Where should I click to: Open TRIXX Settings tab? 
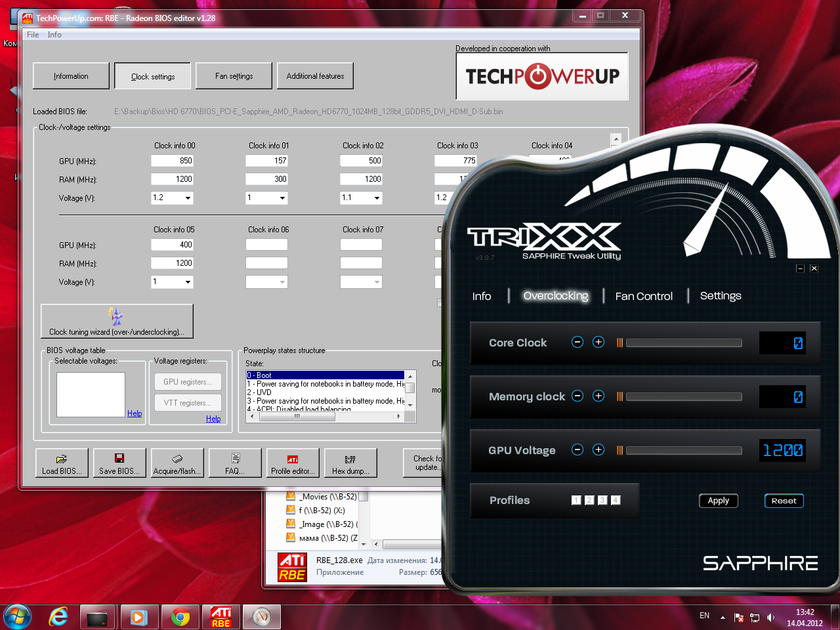pos(721,295)
